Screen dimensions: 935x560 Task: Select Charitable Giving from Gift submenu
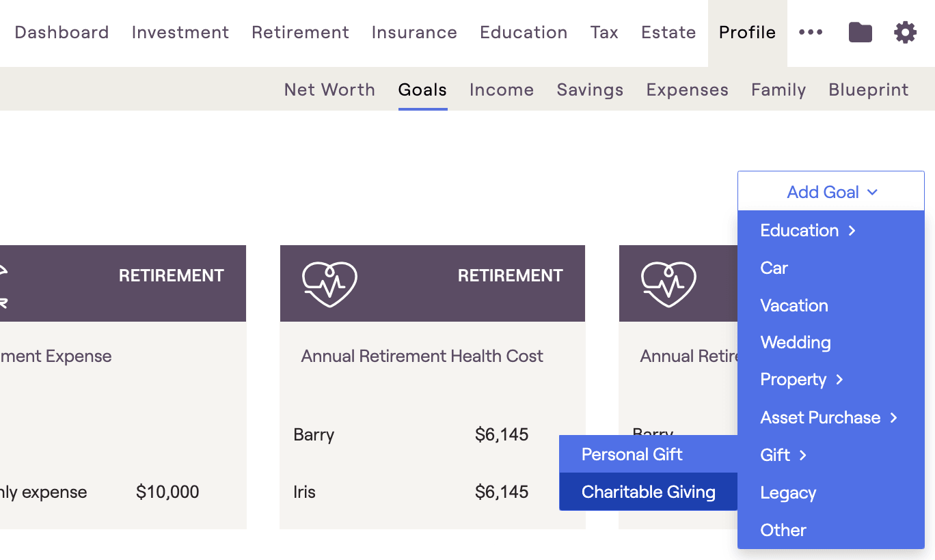648,492
